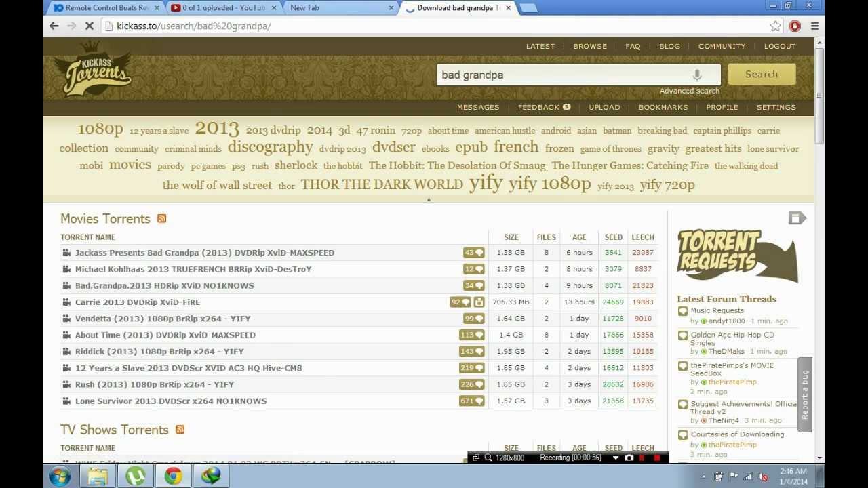Open Movies Torrents RSS feed icon
Image resolution: width=868 pixels, height=488 pixels.
(x=161, y=218)
